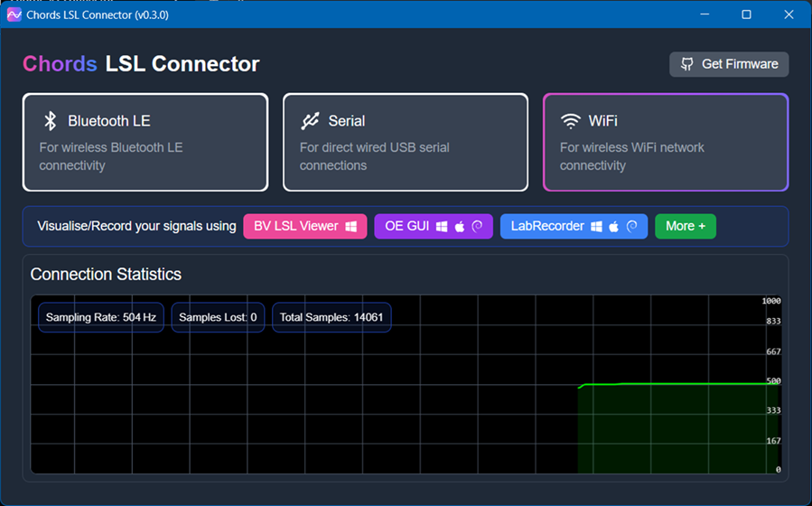Open the BV LSL Viewer link

(295, 226)
